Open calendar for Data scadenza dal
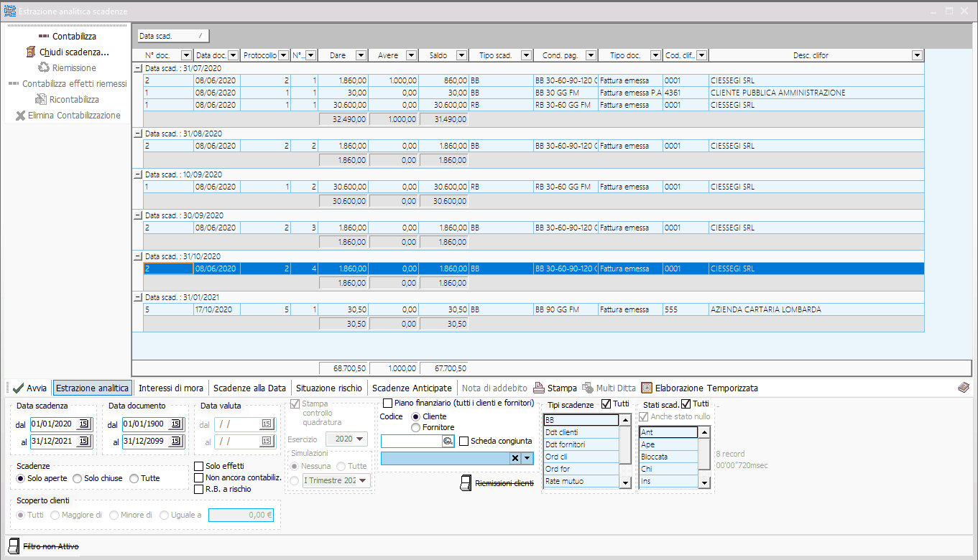The height and width of the screenshot is (560, 978). (84, 424)
